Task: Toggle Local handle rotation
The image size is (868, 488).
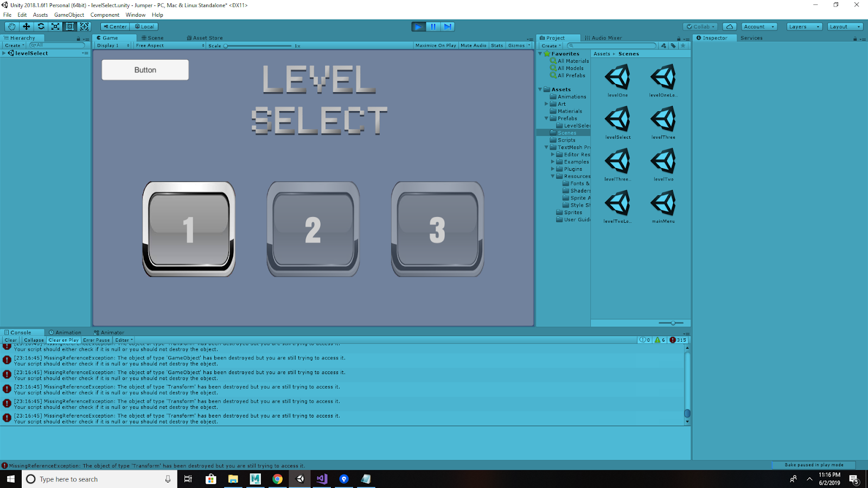Action: tap(144, 27)
